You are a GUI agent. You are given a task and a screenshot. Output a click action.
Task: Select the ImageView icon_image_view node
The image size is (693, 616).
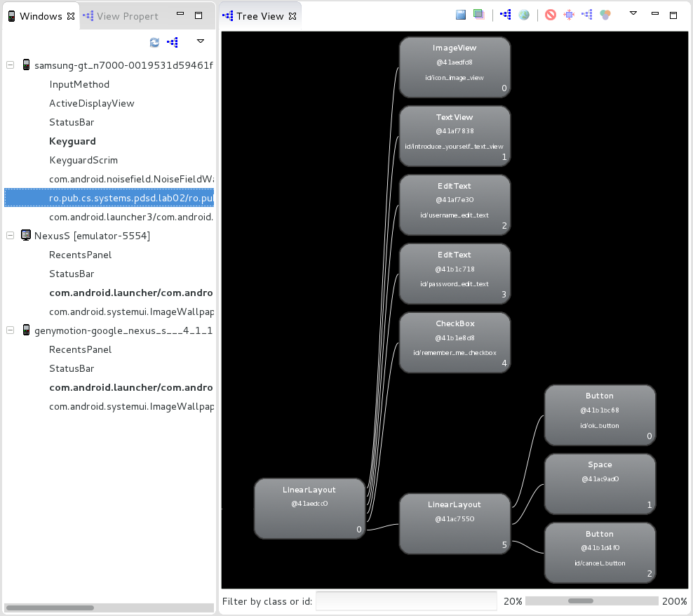click(x=455, y=67)
